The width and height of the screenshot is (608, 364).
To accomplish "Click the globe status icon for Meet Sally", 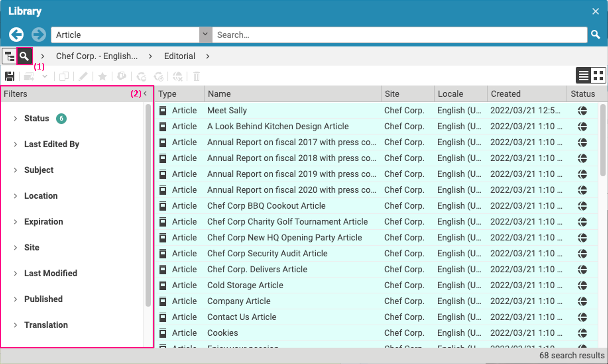I will coord(582,110).
